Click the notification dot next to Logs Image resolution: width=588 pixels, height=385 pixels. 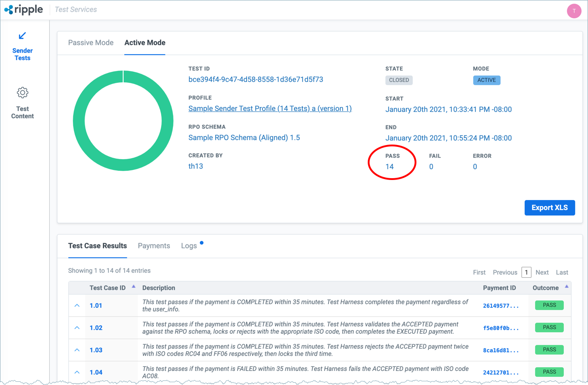pyautogui.click(x=202, y=242)
